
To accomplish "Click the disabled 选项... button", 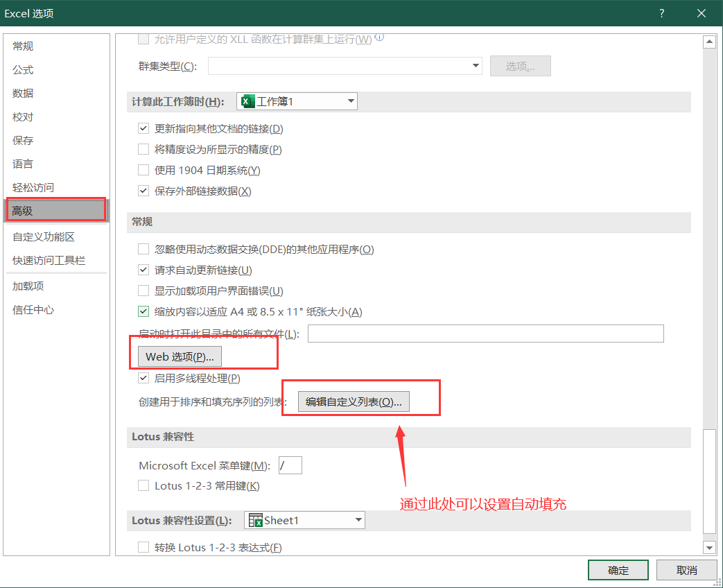I will point(520,66).
